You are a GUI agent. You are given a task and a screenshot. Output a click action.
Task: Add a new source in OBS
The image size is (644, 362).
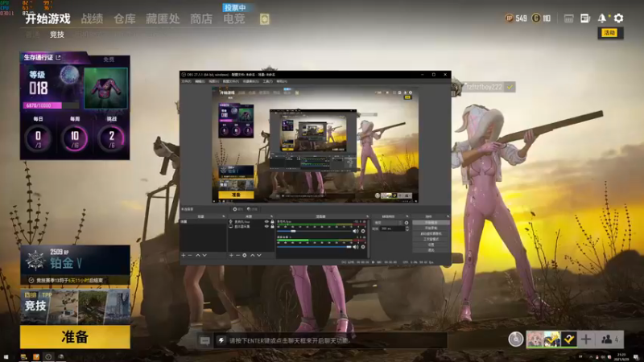231,255
